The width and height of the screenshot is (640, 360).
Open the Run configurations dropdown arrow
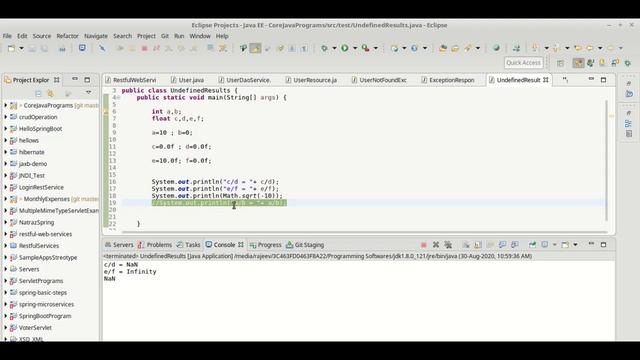pos(355,48)
